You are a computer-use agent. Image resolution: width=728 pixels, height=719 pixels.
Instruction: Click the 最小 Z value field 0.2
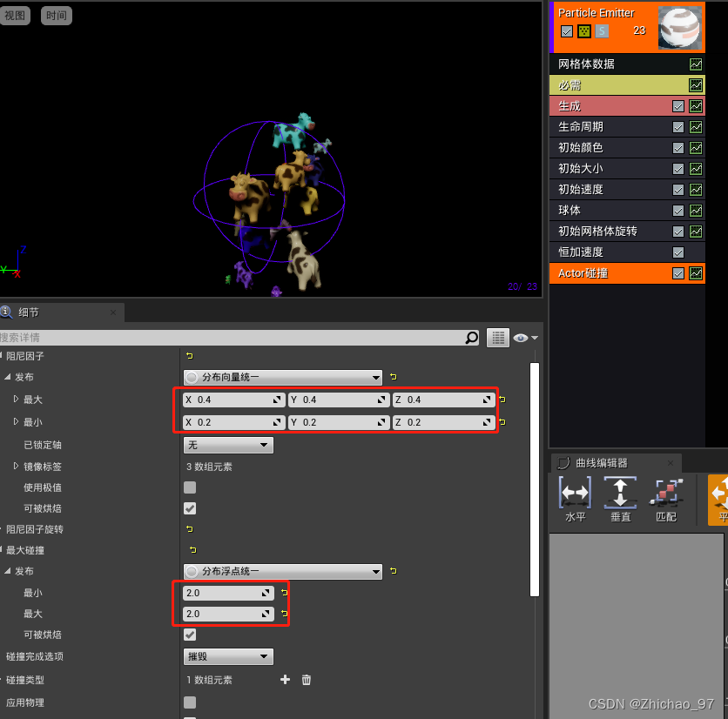click(444, 422)
